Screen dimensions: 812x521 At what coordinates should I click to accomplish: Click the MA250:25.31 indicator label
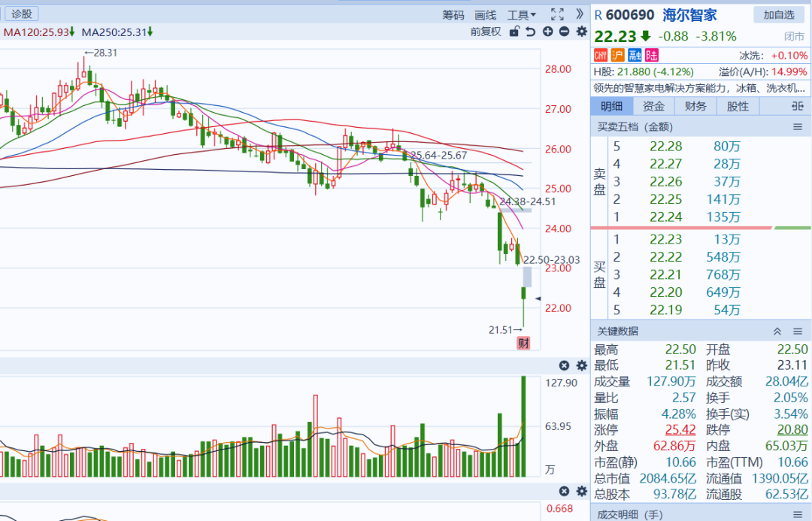117,32
